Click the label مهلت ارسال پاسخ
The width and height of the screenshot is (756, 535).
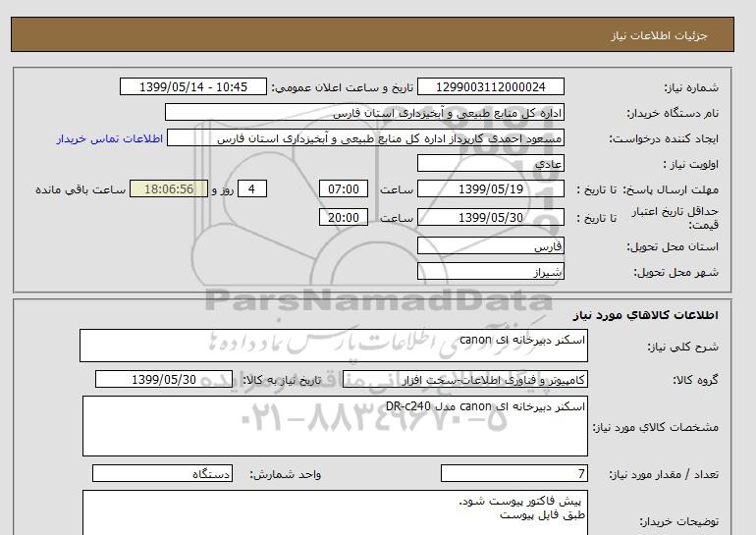pyautogui.click(x=671, y=189)
